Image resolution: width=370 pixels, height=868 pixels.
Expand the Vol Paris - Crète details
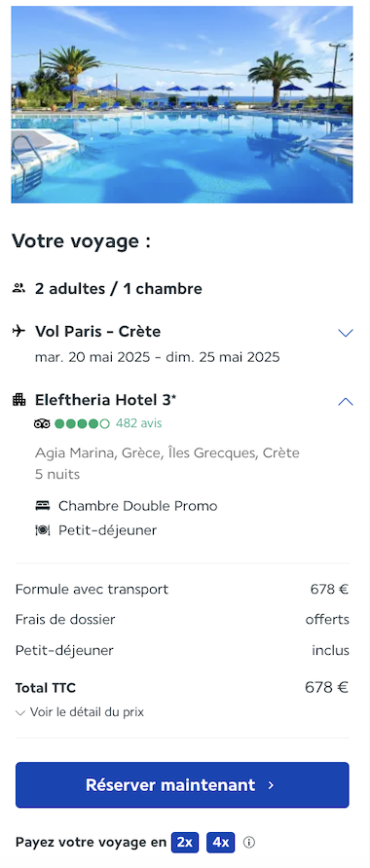pos(346,333)
